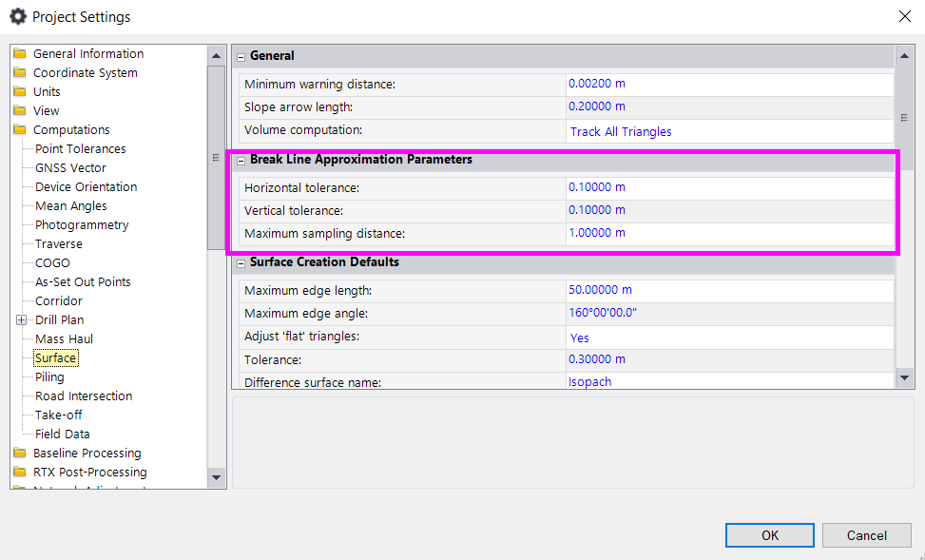Screen dimensions: 925x560
Task: Change the Adjust 'flat' triangles Yes value
Action: (728, 338)
